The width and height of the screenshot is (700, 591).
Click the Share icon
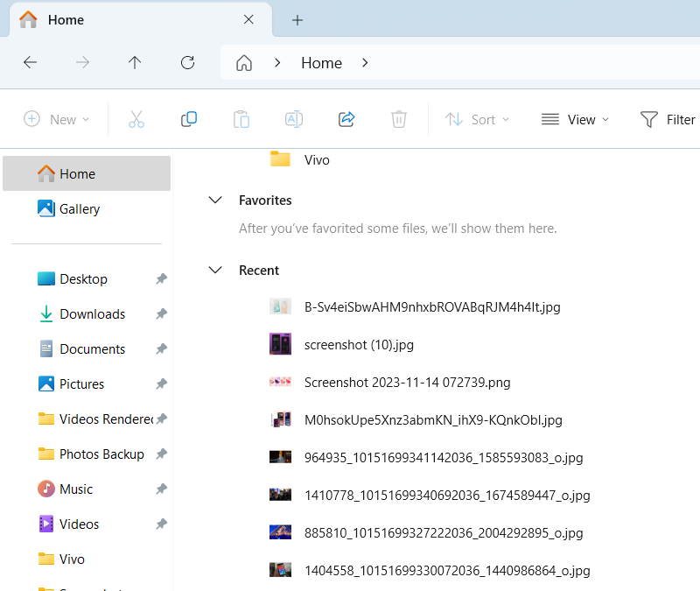click(346, 119)
